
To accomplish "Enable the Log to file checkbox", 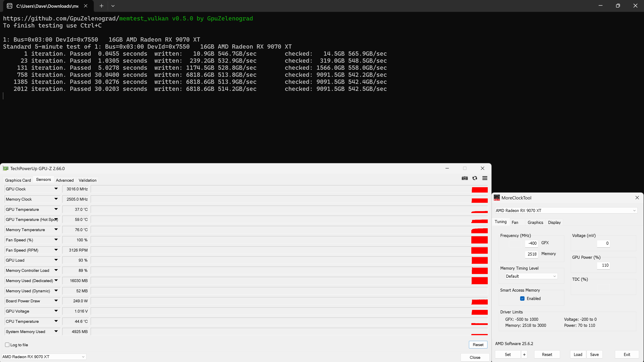I will [x=7, y=345].
